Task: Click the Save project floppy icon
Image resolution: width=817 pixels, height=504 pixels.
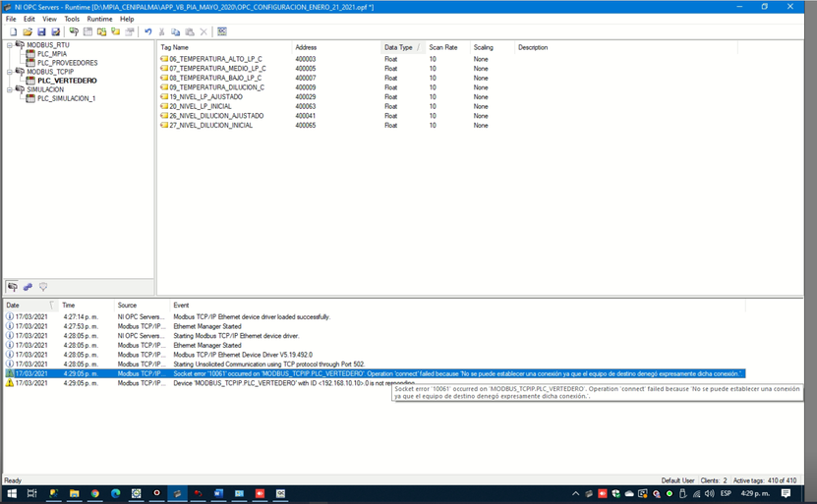Action: tap(41, 31)
